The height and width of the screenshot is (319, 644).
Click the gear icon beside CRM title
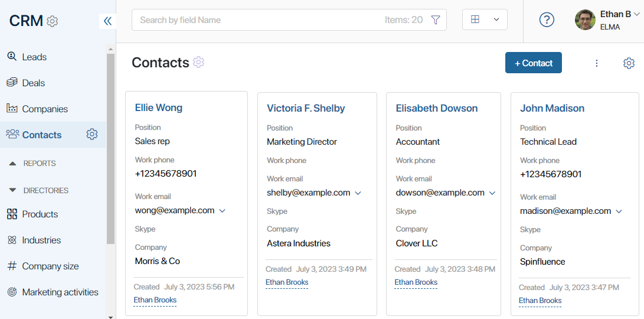[52, 21]
